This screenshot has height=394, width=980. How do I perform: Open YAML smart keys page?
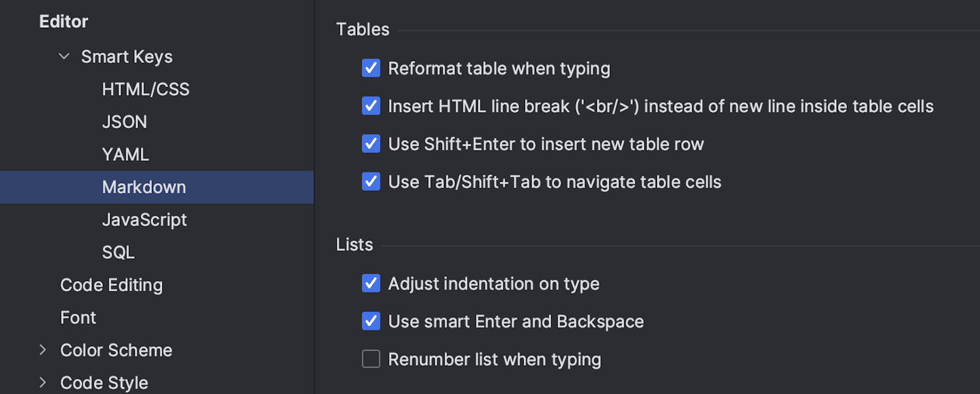click(125, 155)
